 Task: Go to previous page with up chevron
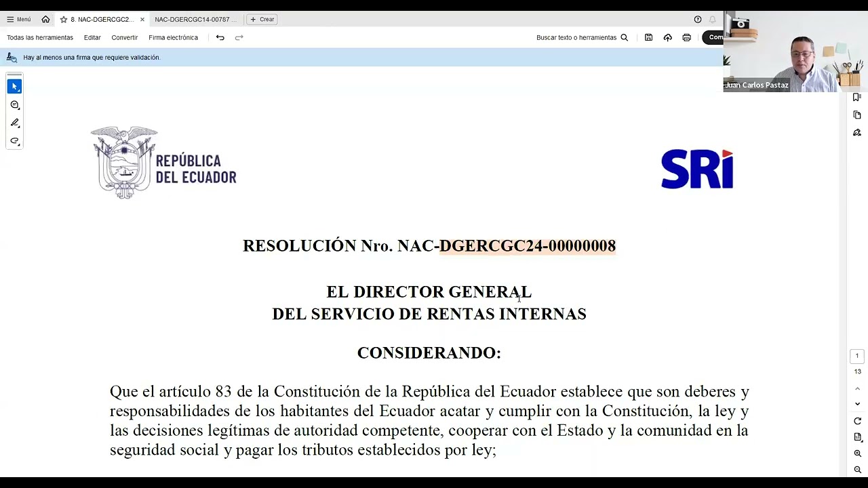click(857, 388)
